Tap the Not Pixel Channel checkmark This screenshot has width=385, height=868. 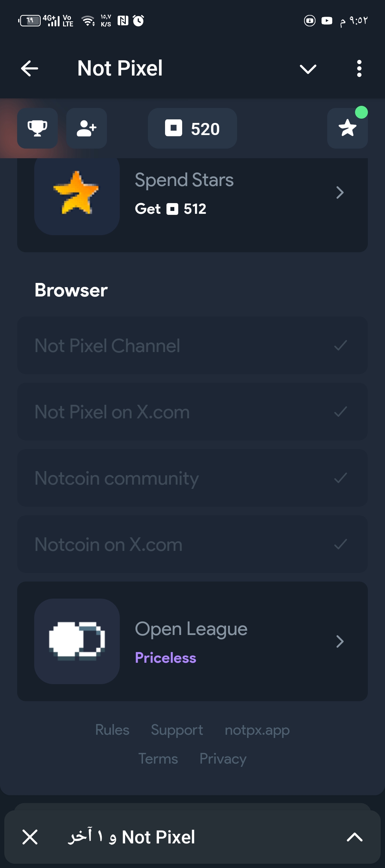click(x=340, y=345)
